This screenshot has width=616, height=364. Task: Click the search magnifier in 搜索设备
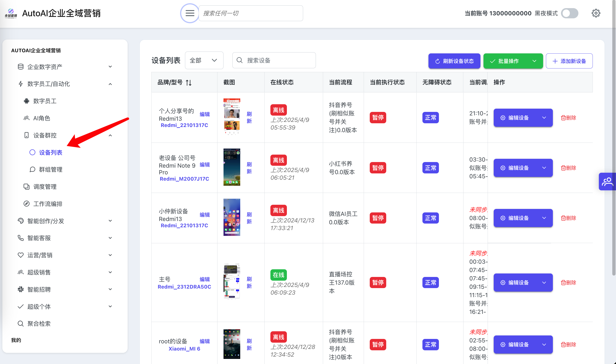click(239, 60)
